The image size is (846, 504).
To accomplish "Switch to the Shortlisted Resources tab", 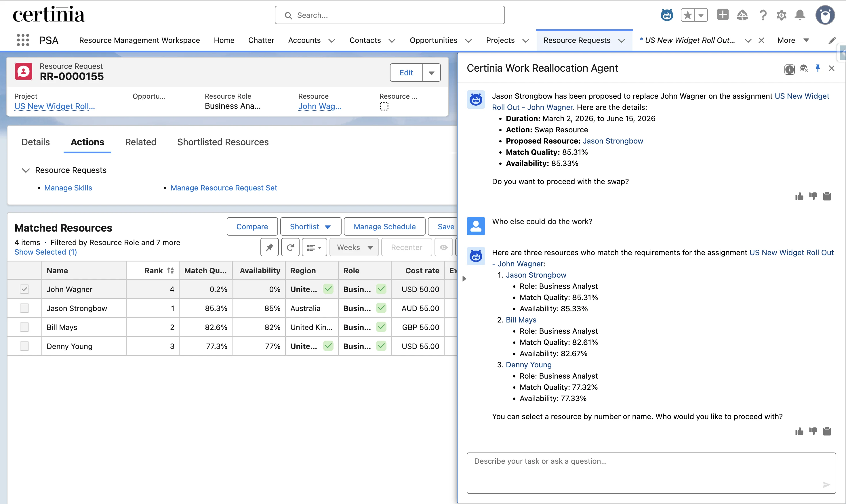I will click(223, 142).
